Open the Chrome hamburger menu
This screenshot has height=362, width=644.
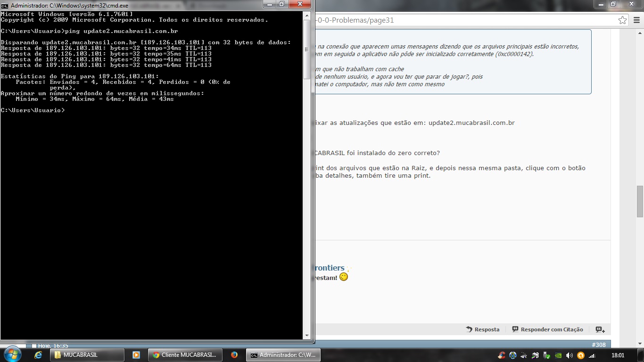pyautogui.click(x=636, y=20)
